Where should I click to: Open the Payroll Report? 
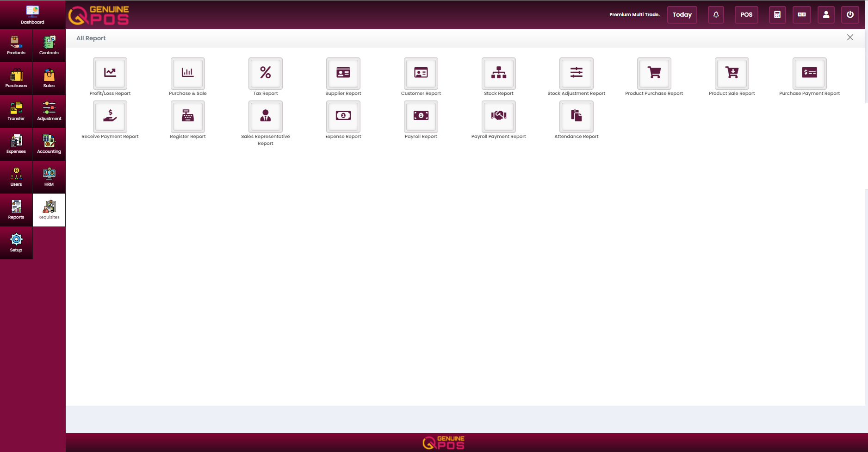point(421,116)
